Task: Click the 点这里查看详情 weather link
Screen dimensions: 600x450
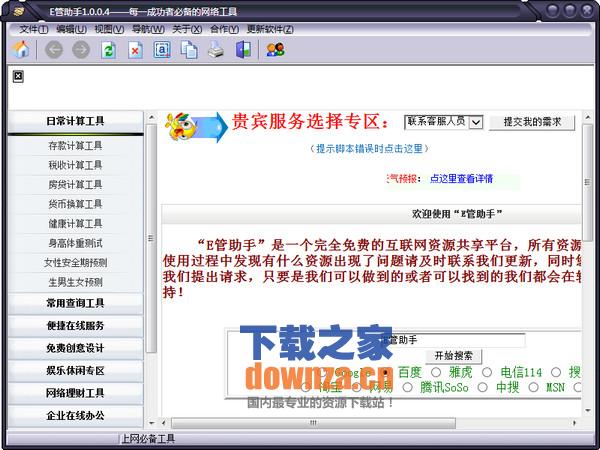Action: click(x=461, y=179)
